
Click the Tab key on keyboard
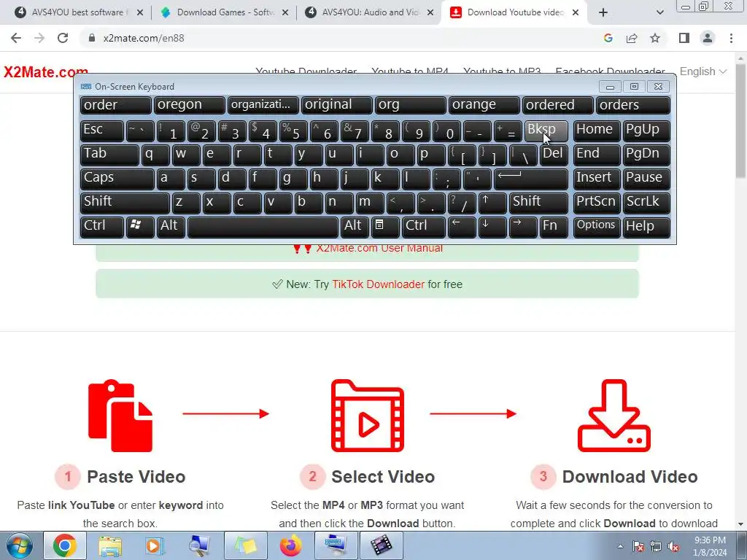pyautogui.click(x=109, y=155)
